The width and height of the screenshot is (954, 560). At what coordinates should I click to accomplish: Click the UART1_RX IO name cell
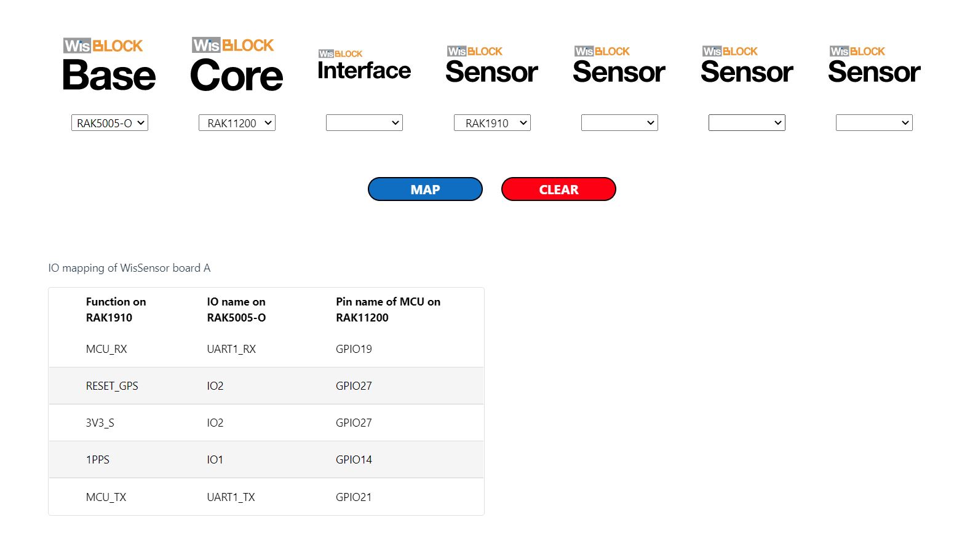[x=231, y=349]
